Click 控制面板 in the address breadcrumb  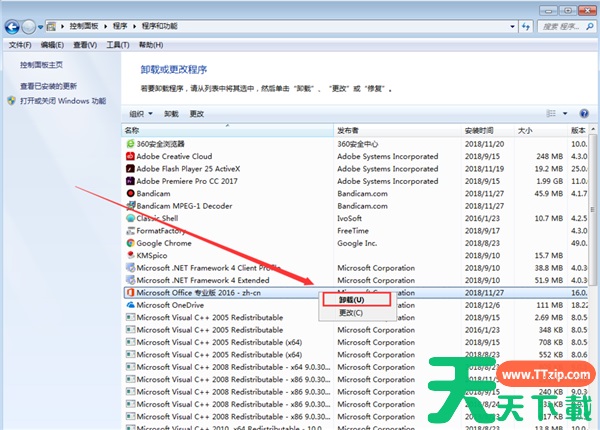[84, 26]
